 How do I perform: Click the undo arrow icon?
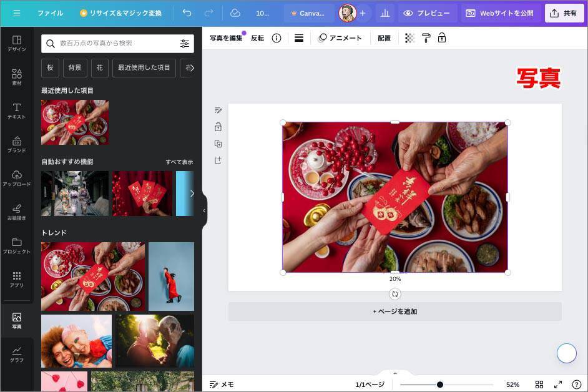187,13
